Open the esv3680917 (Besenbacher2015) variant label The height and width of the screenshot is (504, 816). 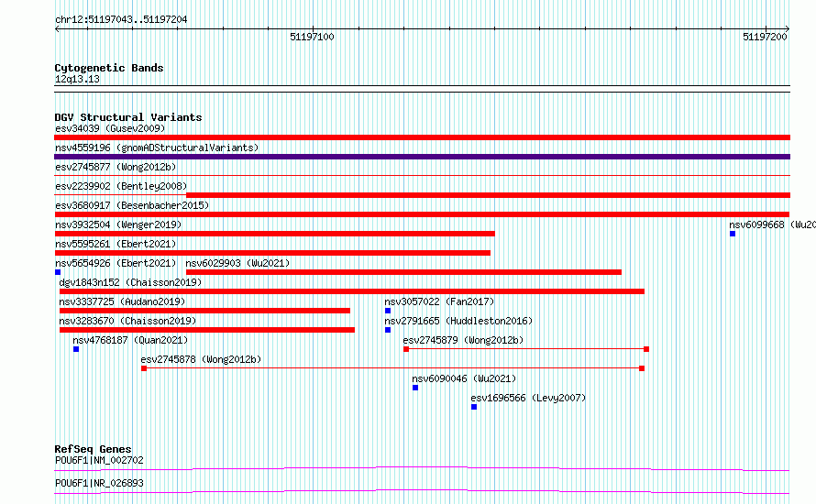tap(132, 205)
